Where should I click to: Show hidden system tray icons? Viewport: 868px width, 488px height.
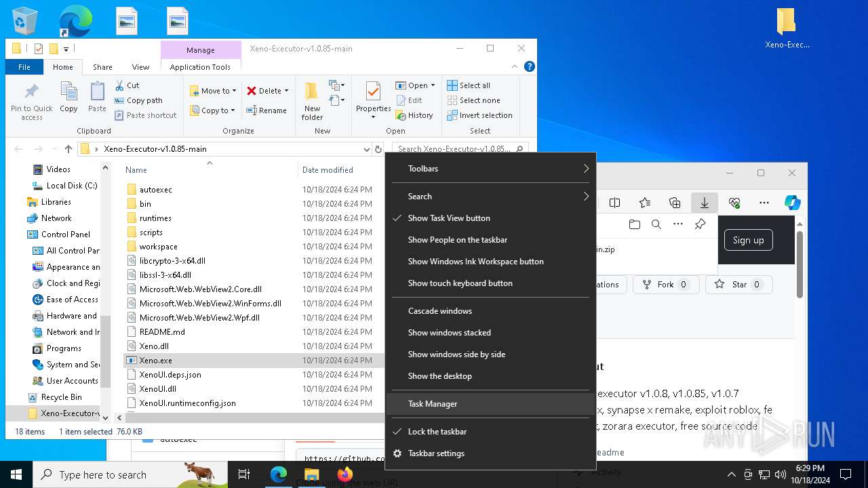pos(731,474)
